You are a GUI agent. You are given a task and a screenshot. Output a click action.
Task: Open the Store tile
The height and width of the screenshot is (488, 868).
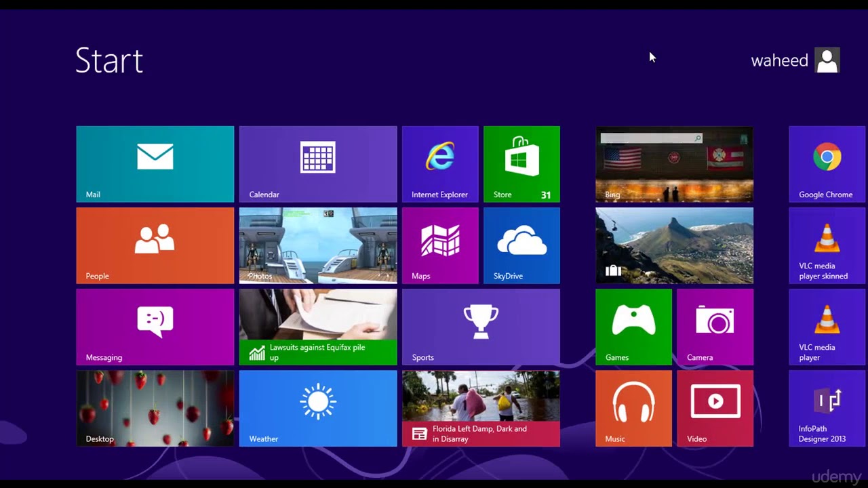pyautogui.click(x=521, y=164)
